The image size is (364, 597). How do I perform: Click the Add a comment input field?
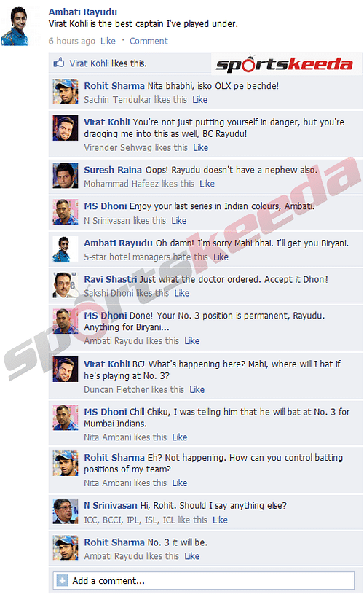[x=204, y=580]
